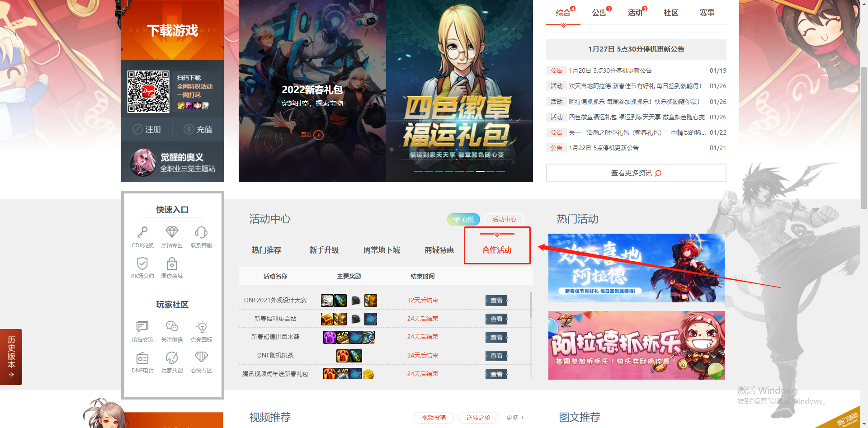Viewport: 868px width, 428px height.
Task: Open the 欢天喜地阿拉德 hot activity banner
Action: tap(637, 268)
